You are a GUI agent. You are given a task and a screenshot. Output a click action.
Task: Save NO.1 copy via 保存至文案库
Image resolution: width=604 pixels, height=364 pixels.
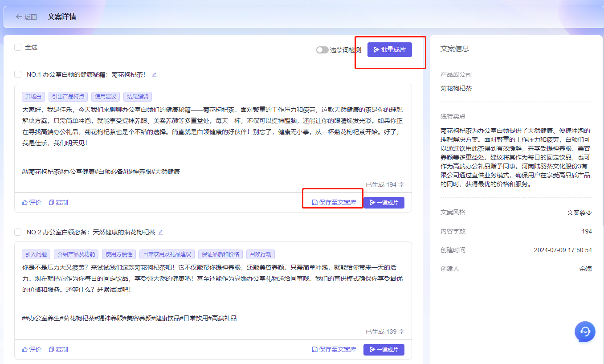(334, 203)
